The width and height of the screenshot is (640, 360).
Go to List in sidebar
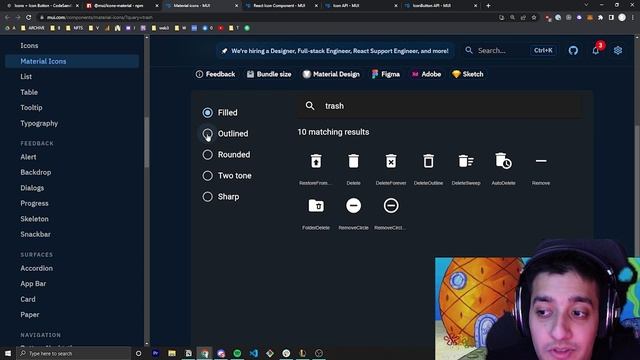[x=26, y=77]
